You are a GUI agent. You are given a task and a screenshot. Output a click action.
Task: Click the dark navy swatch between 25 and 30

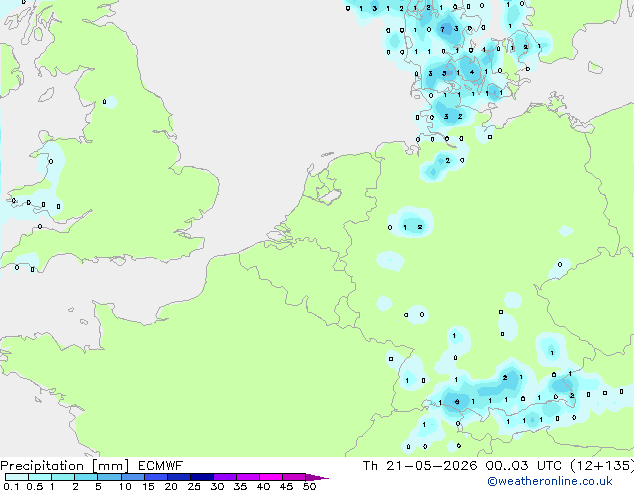point(202,477)
